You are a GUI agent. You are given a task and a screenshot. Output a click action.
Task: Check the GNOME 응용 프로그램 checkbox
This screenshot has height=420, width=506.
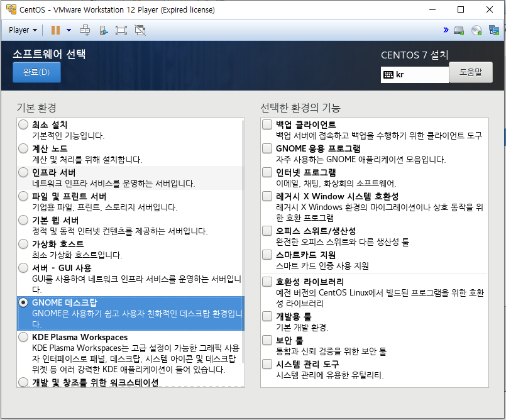coord(267,148)
